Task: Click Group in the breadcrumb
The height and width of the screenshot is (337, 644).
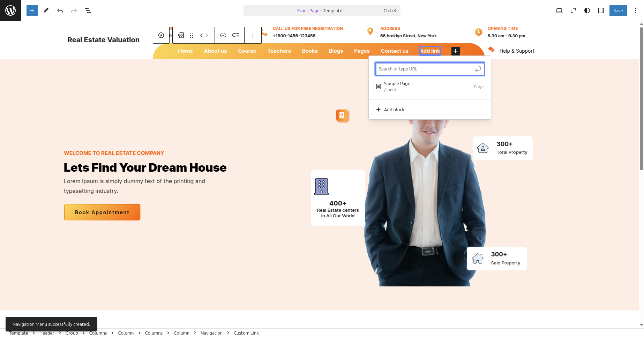Action: pos(72,333)
